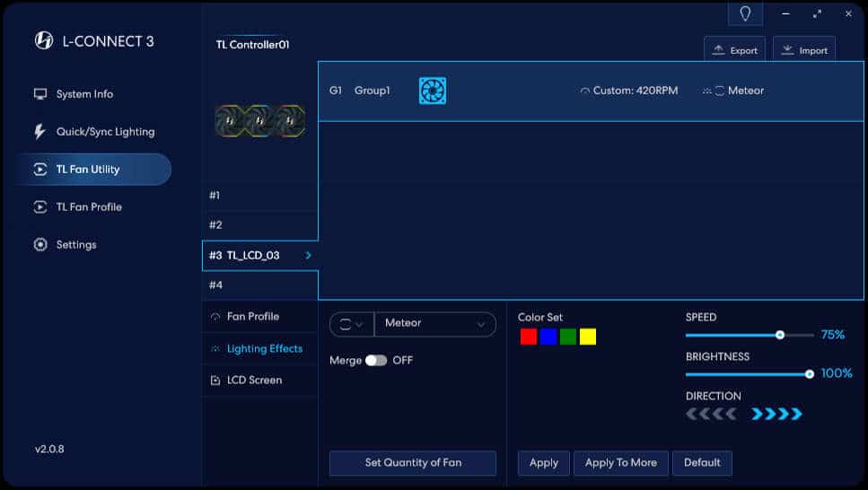Select the red color swatch
Image resolution: width=868 pixels, height=490 pixels.
[529, 337]
